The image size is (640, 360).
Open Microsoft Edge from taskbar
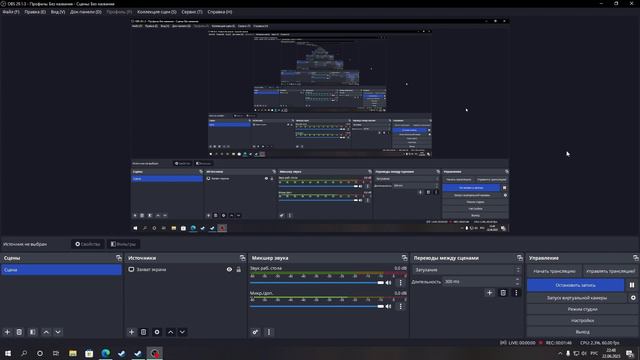pyautogui.click(x=105, y=353)
